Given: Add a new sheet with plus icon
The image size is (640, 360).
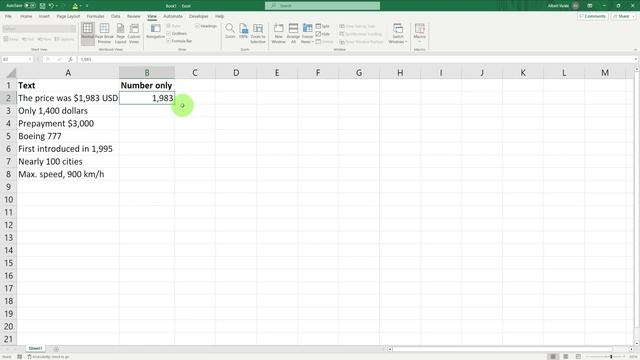Looking at the screenshot, I should [x=56, y=349].
